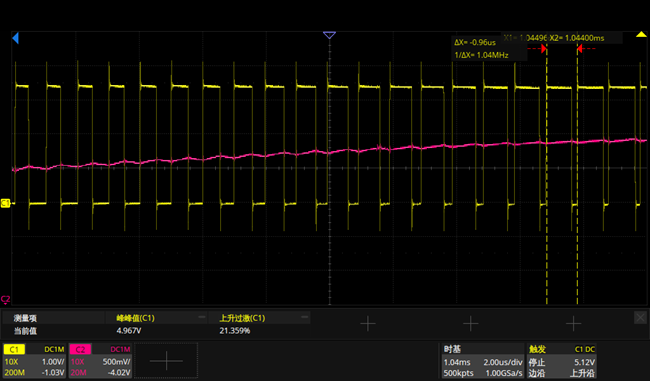Screen dimensions: 650x381
Task: Click the 21.359% overshoot value
Action: pos(235,331)
